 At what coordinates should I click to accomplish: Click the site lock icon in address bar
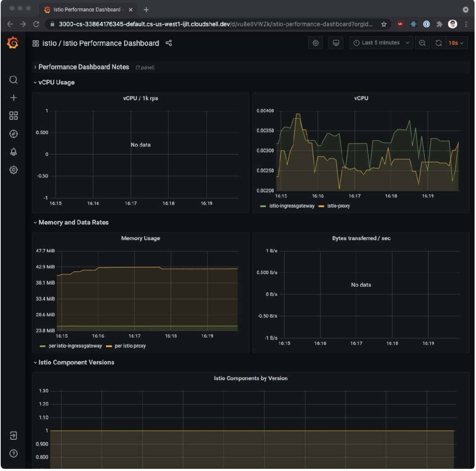tap(53, 24)
